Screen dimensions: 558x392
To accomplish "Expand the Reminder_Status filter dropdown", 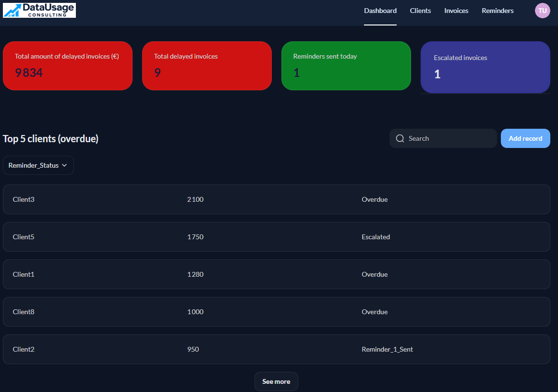I will (38, 165).
